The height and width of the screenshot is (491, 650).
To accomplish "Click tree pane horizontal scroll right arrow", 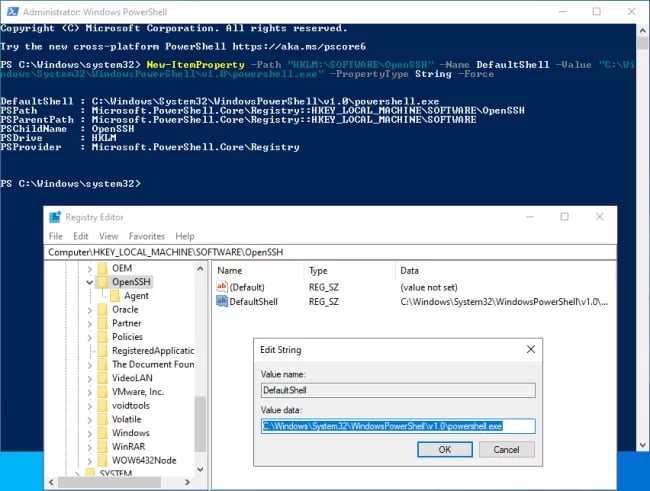I will click(187, 482).
